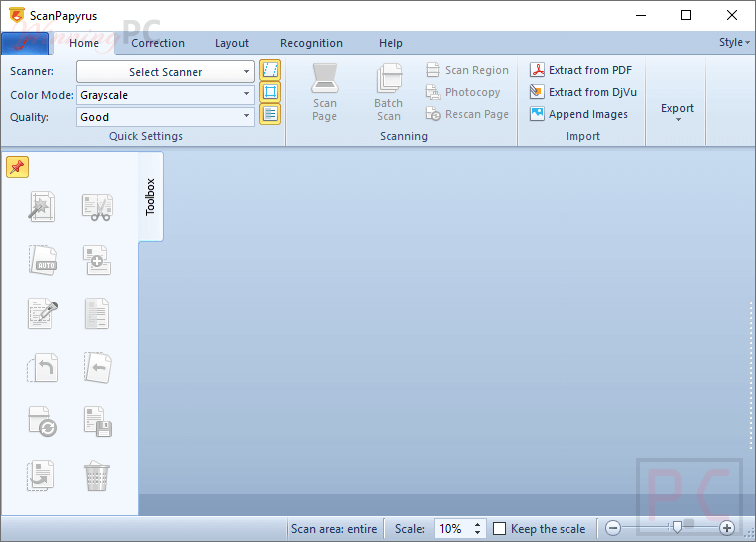Click the trash bin delete tool
756x542 pixels.
[x=97, y=476]
